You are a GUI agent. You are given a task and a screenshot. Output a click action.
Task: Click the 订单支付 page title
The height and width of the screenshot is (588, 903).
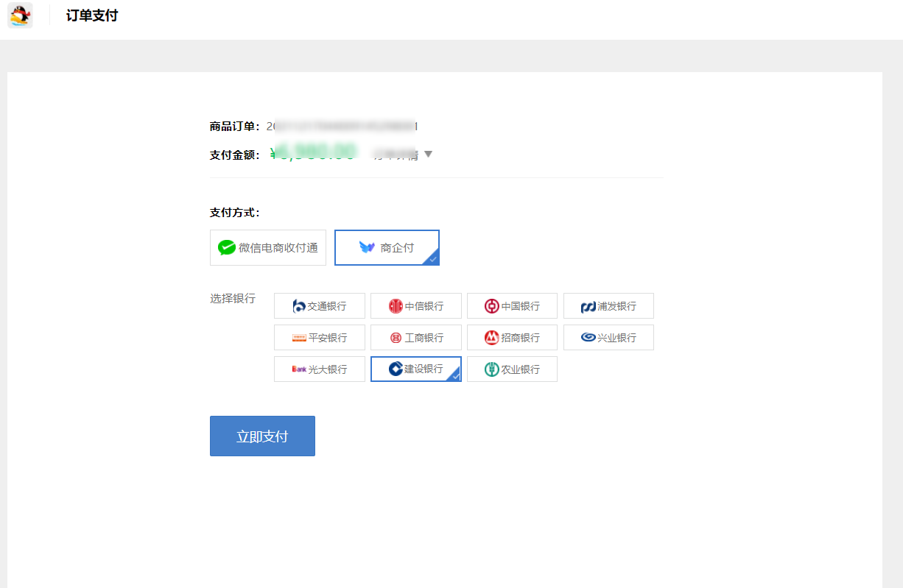point(92,15)
